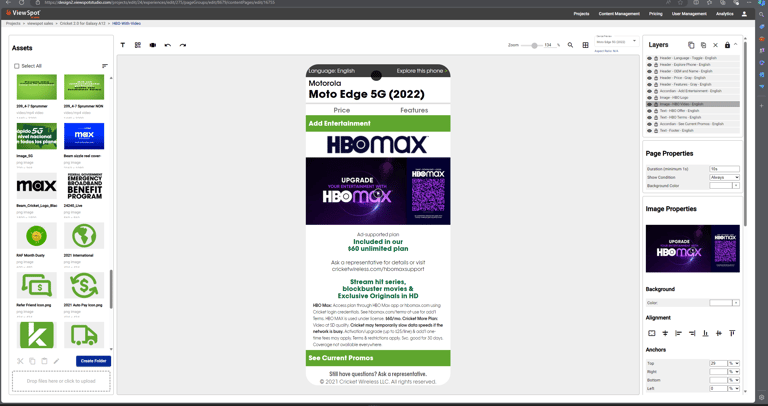
Task: Hide the Header Price Gray layer
Action: point(649,78)
